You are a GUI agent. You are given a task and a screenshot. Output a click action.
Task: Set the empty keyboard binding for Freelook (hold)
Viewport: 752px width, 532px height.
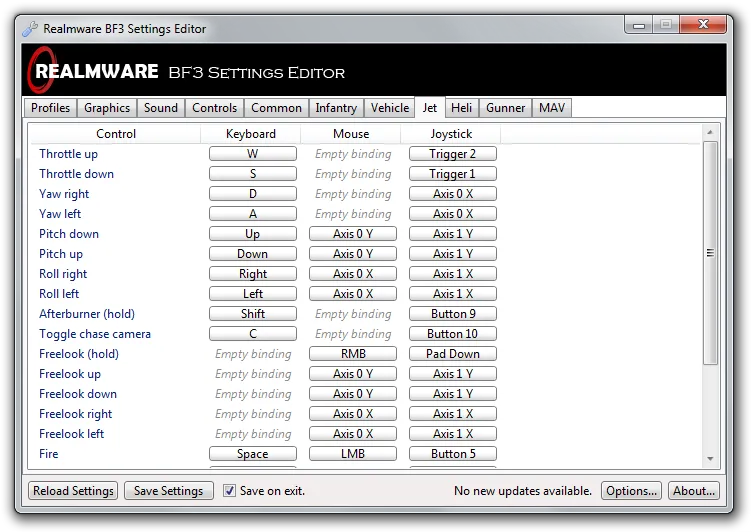point(252,354)
